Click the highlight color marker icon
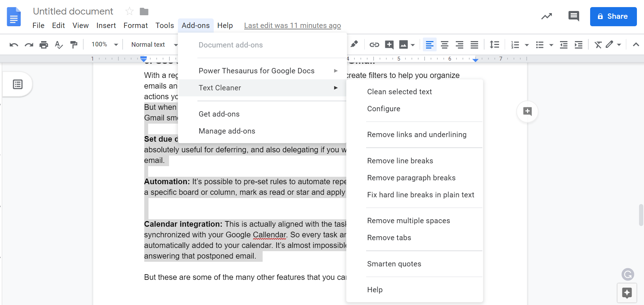 click(x=354, y=44)
